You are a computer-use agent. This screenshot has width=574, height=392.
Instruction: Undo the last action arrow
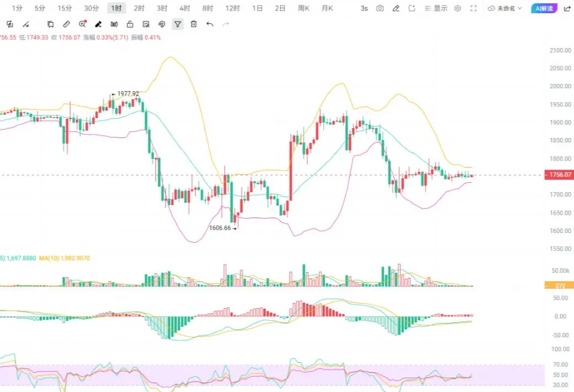click(x=210, y=24)
